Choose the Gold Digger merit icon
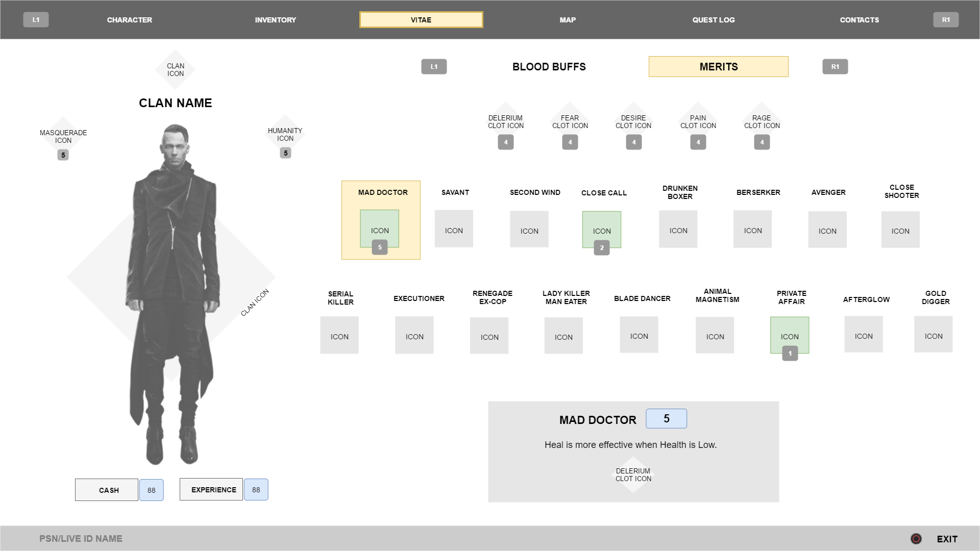Screen dimensions: 980x551 933,335
